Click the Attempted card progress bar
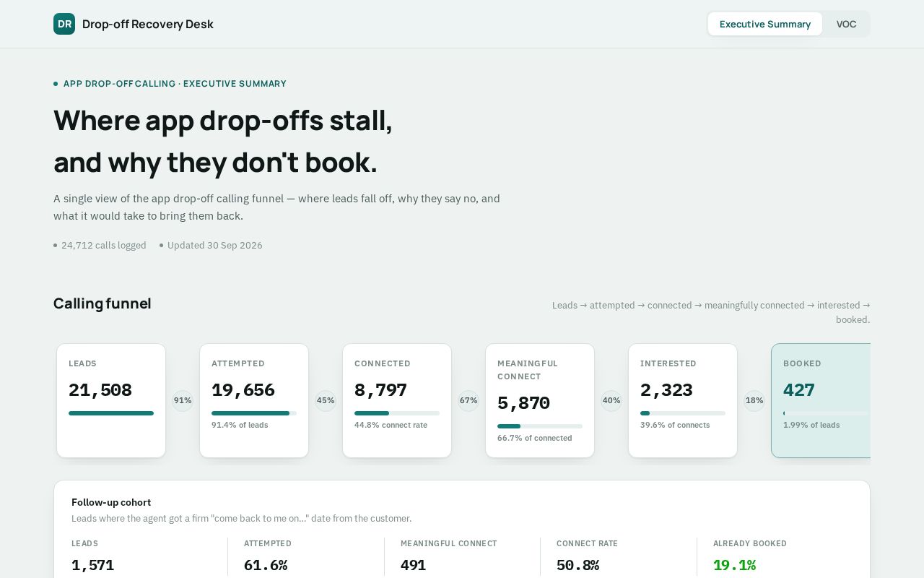The width and height of the screenshot is (924, 578). 254,413
